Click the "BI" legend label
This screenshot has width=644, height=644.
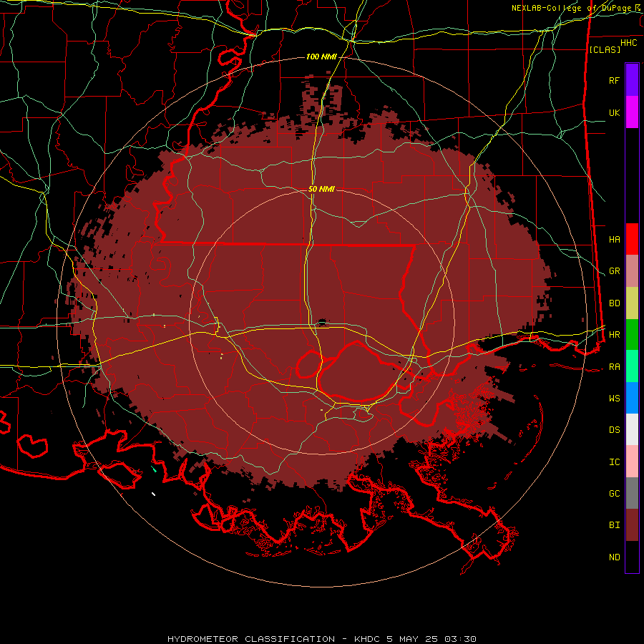point(614,525)
